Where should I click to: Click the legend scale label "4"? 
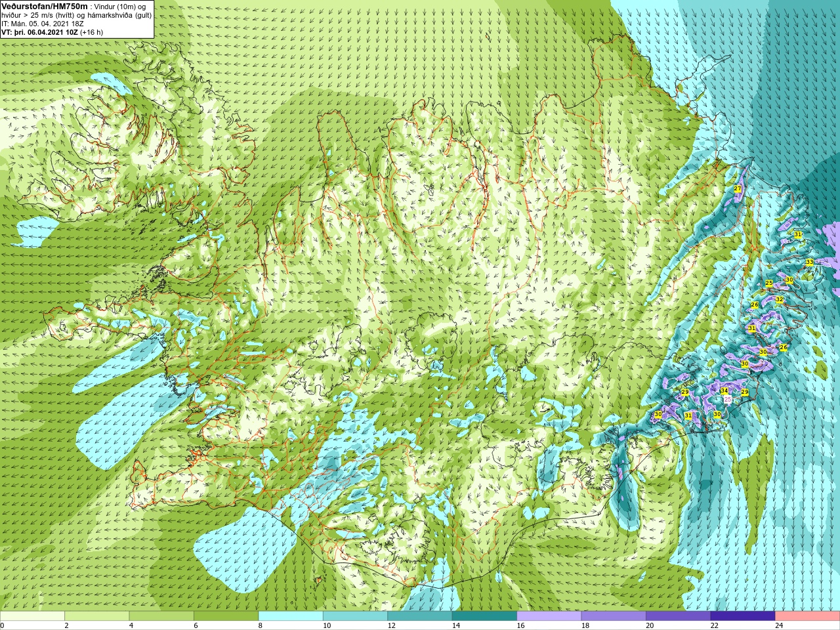[131, 625]
